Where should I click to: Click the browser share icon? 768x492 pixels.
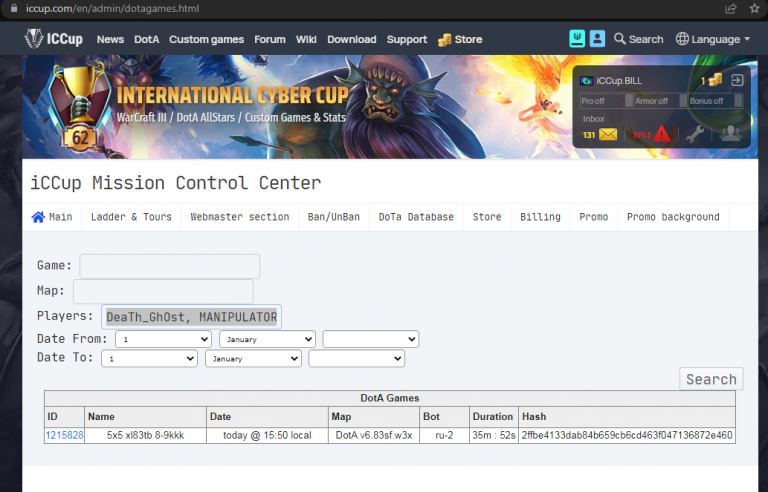[730, 8]
